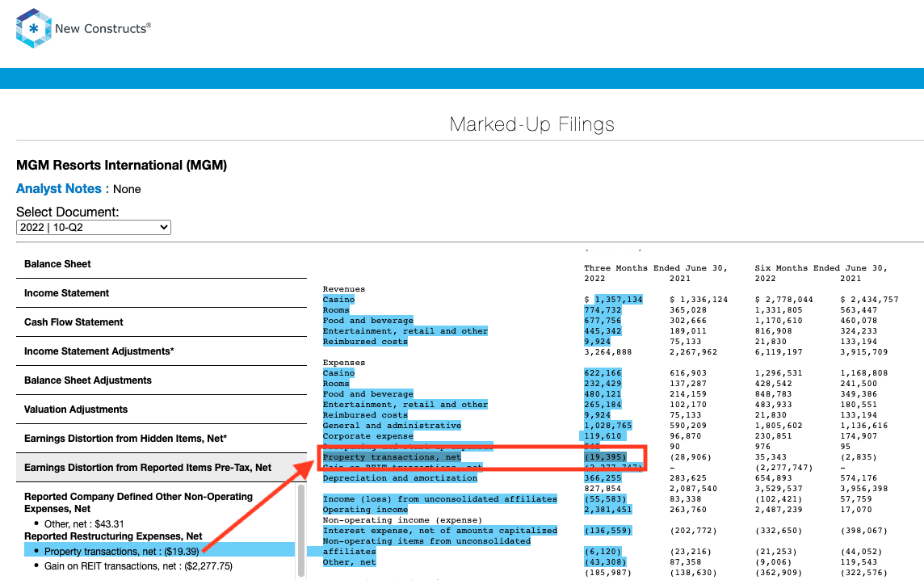Click the 'Marked-Up Filings' page title
Viewport: 924px width, 580px height.
(532, 124)
